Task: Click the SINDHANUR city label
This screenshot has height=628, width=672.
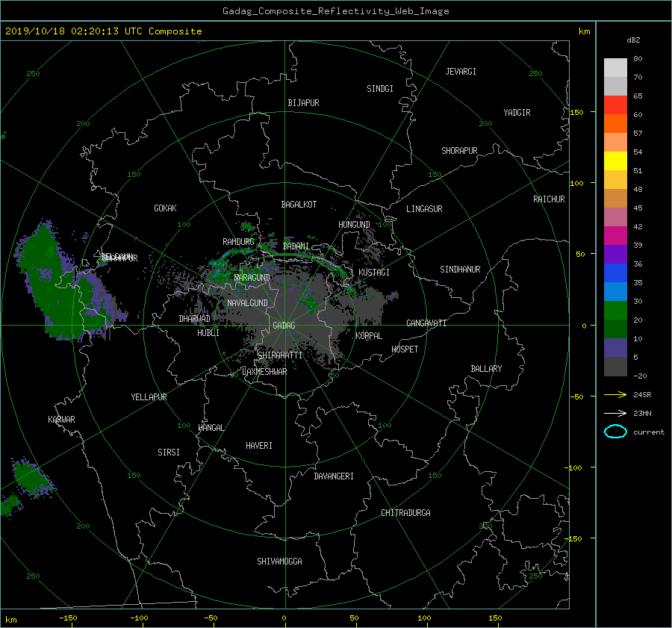Action: (x=460, y=270)
